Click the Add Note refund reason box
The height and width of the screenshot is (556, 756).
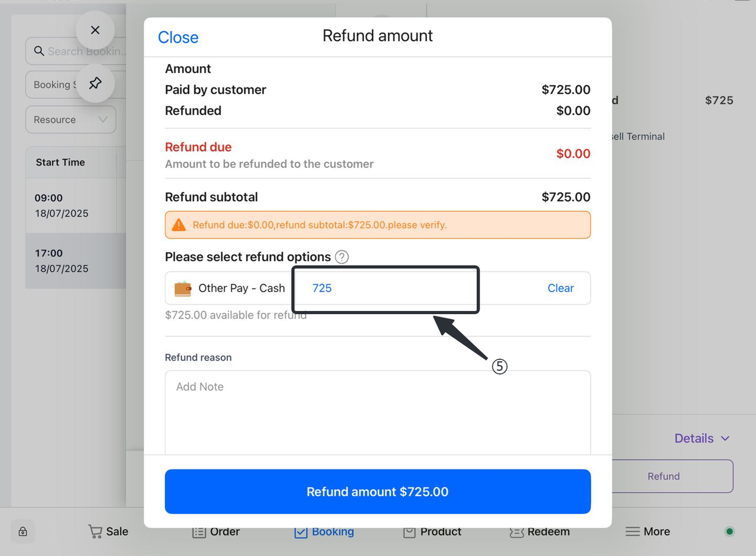click(x=377, y=412)
